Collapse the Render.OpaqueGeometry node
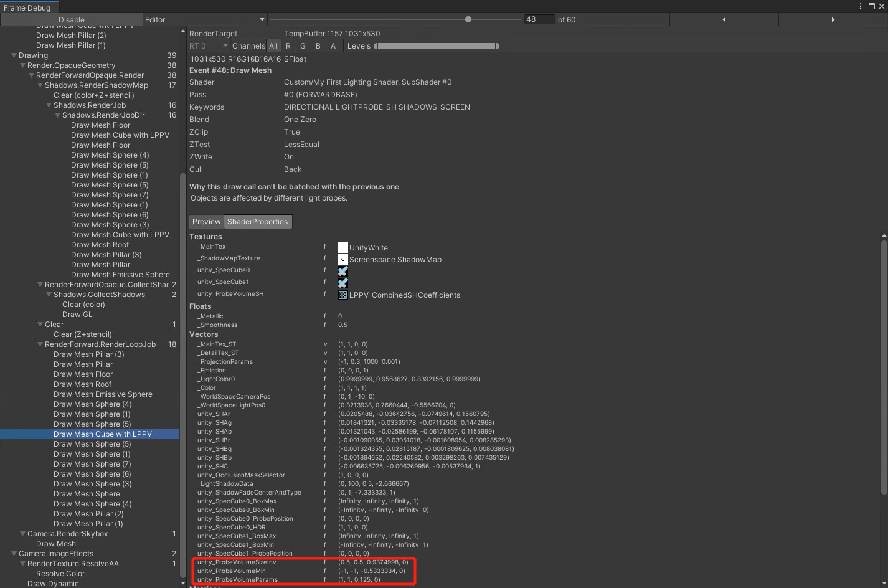 [x=22, y=65]
